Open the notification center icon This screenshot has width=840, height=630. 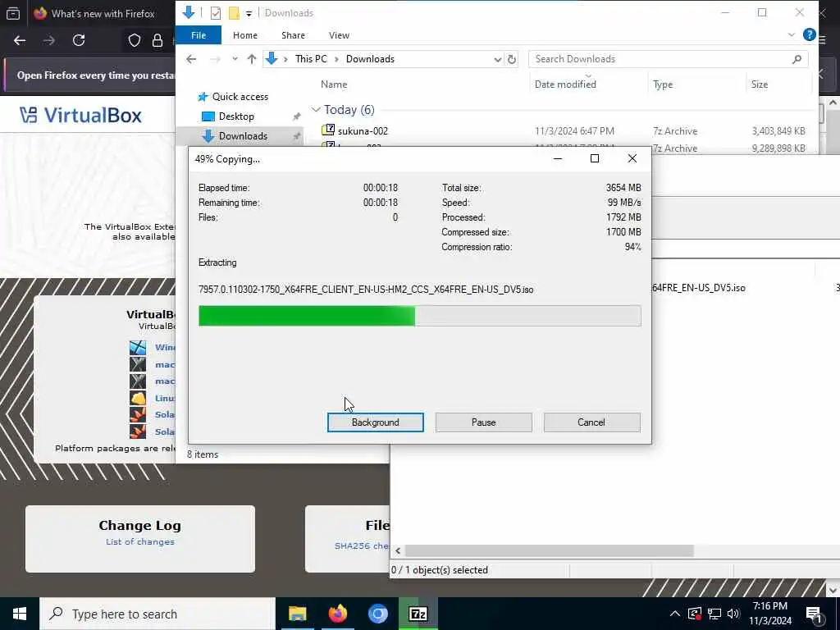(x=814, y=614)
